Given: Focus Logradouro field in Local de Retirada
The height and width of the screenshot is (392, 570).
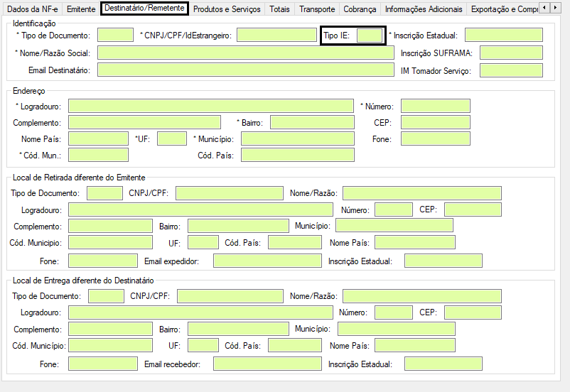Looking at the screenshot, I should point(200,209).
